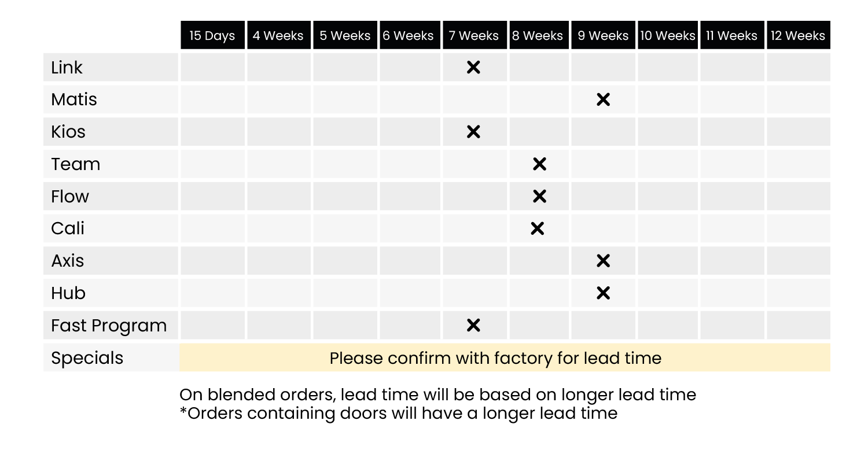Viewport: 868px width, 450px height.
Task: Click the X mark in the Cali row
Action: (537, 229)
